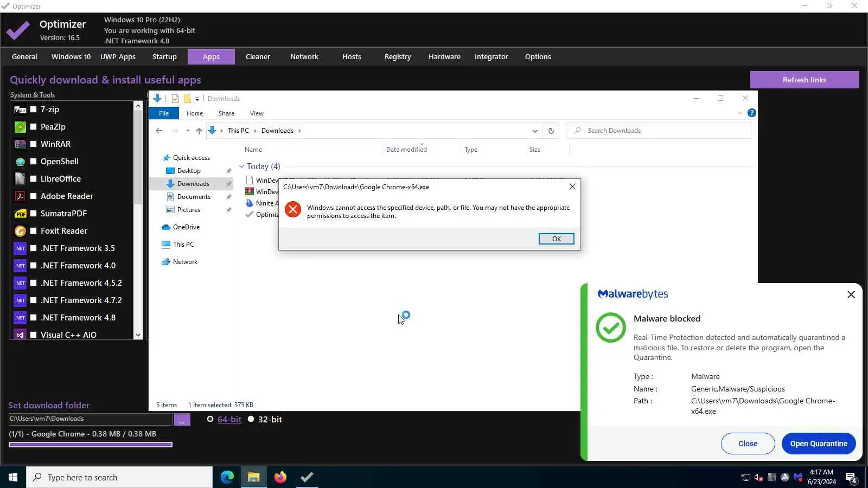This screenshot has height=488, width=868.
Task: Tick the PeaZip checkbox
Action: (x=34, y=127)
